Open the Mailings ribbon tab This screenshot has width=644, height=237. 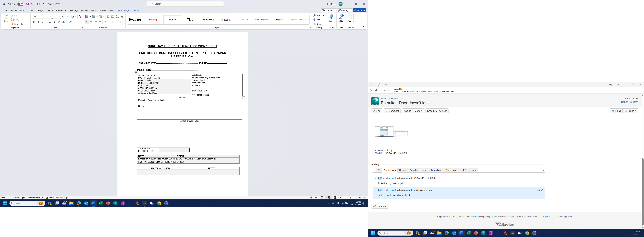point(74,10)
